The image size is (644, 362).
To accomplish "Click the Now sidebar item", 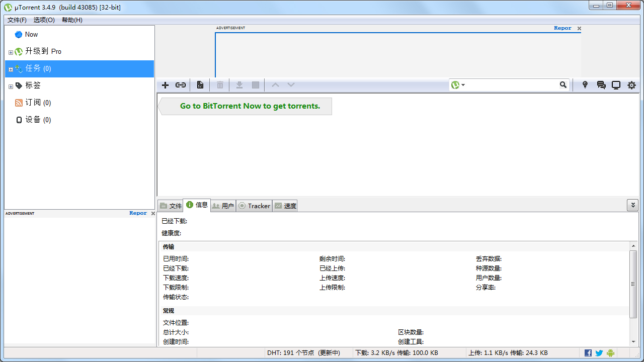I will 79,35.
